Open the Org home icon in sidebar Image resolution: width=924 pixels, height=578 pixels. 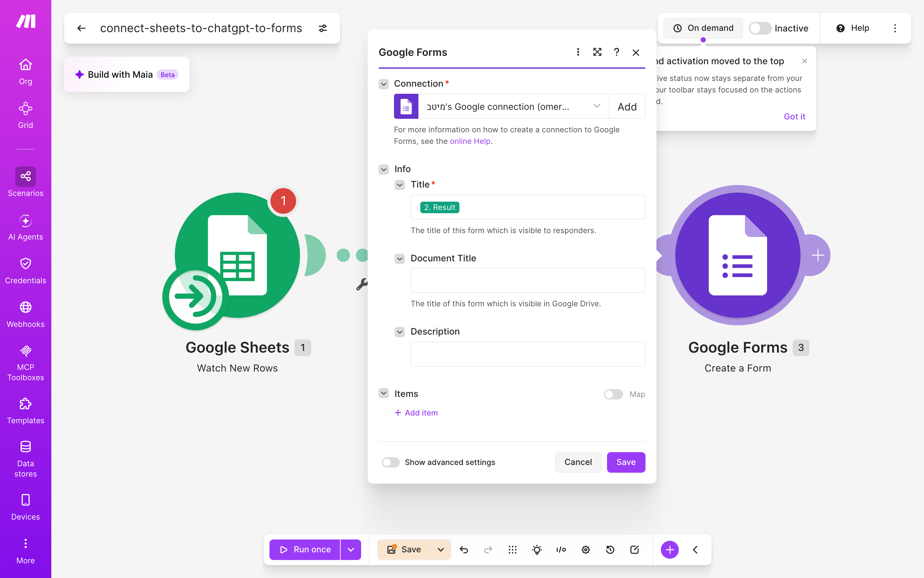tap(26, 65)
